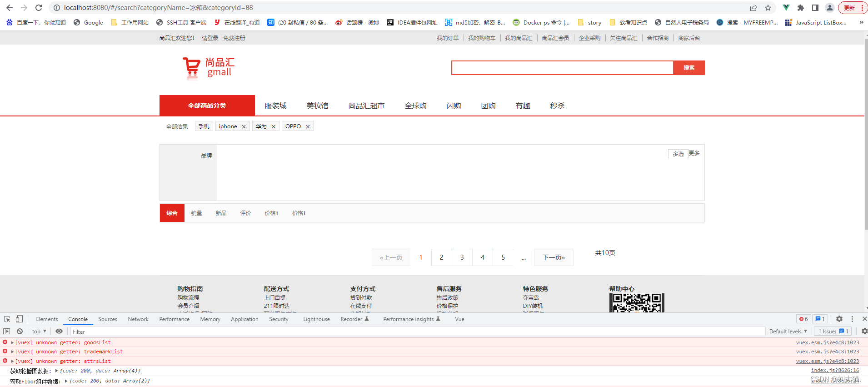
Task: Open the Performance tab
Action: tap(175, 319)
